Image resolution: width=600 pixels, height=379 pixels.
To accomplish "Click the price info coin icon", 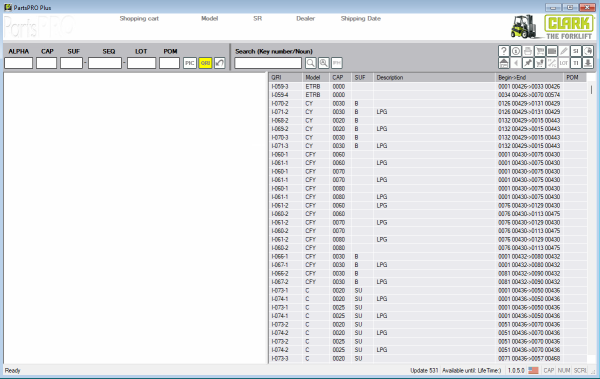I will click(x=516, y=51).
